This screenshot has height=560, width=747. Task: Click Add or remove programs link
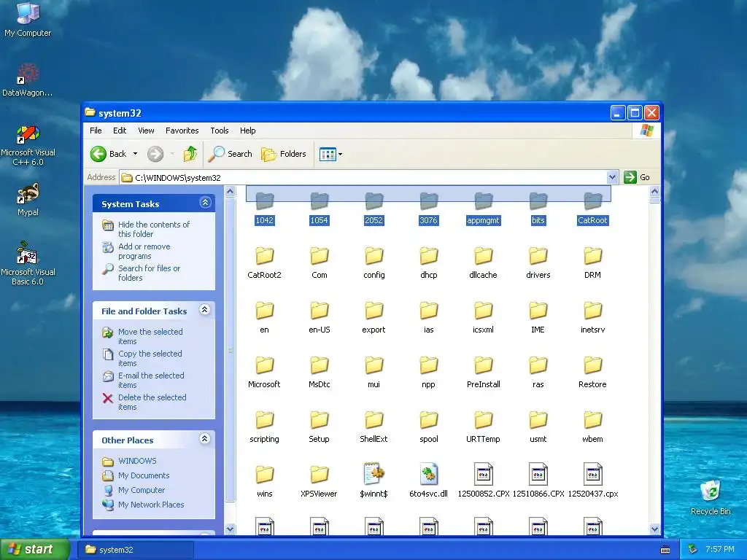pos(144,251)
